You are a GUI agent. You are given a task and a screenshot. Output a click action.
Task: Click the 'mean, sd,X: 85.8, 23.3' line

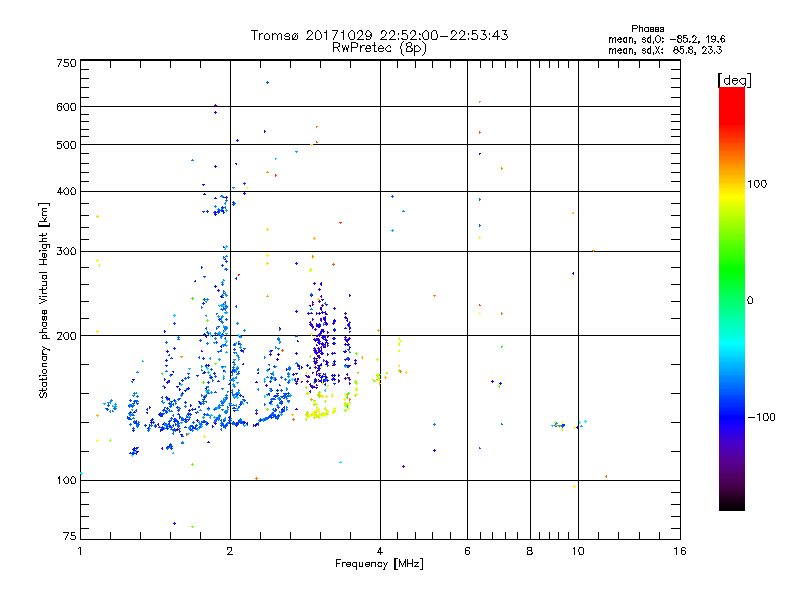tap(665, 51)
